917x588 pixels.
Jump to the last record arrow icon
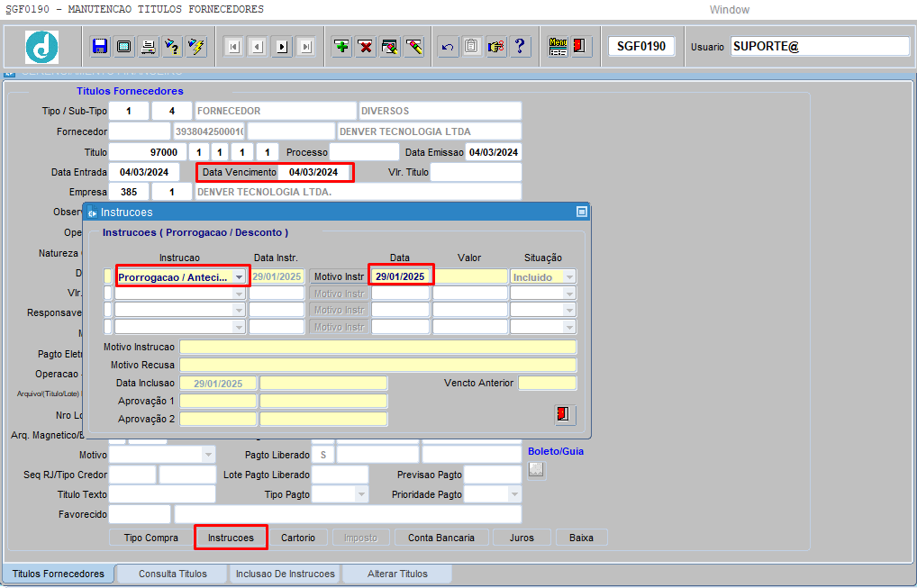click(x=306, y=47)
